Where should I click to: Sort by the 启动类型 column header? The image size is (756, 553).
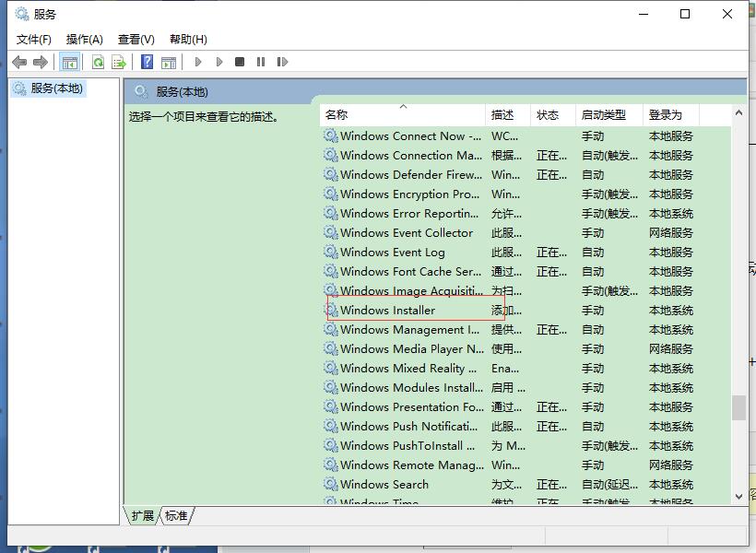[x=608, y=114]
